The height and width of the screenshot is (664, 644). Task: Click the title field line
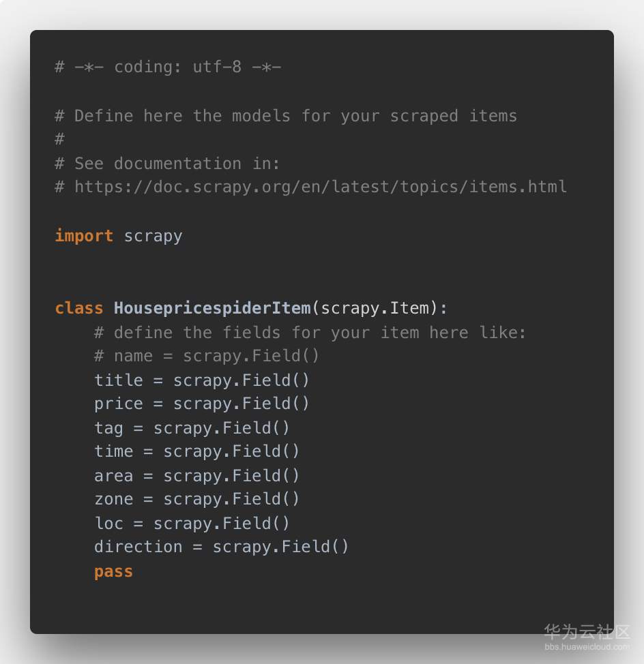click(202, 380)
